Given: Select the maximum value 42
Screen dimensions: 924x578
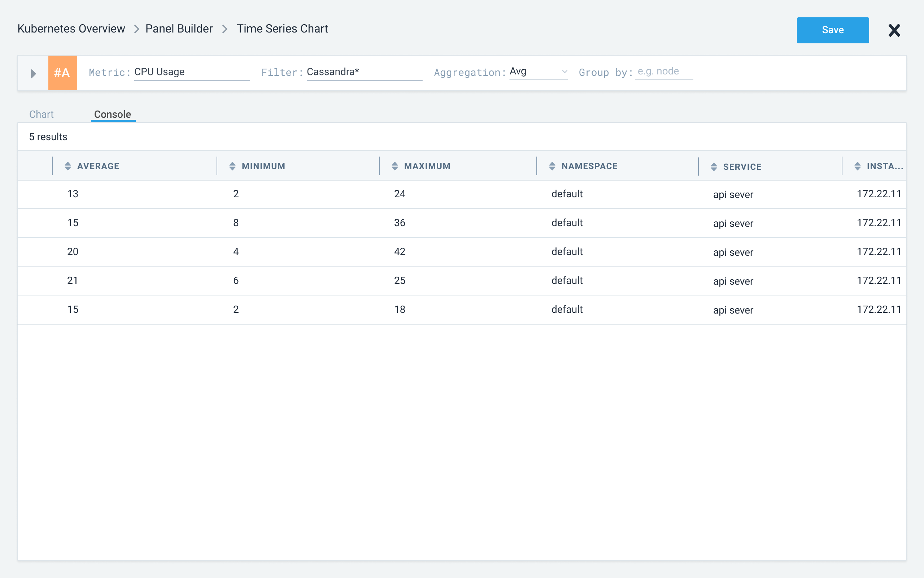Looking at the screenshot, I should coord(400,251).
